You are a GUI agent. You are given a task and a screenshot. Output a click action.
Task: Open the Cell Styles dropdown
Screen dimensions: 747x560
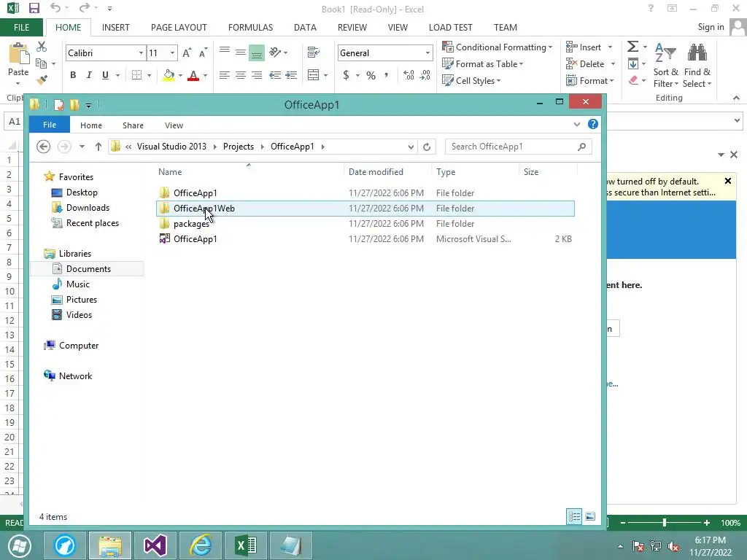point(471,80)
